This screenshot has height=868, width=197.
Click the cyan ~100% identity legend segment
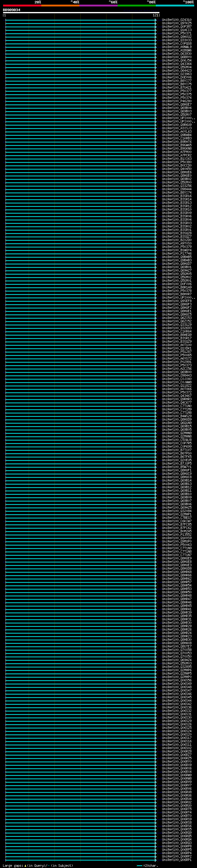pos(175,6)
